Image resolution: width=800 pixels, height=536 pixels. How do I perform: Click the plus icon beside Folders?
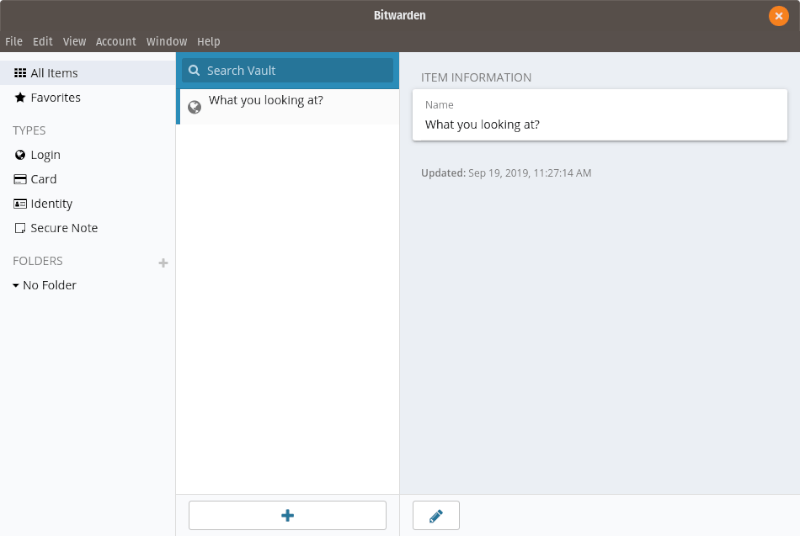click(163, 263)
